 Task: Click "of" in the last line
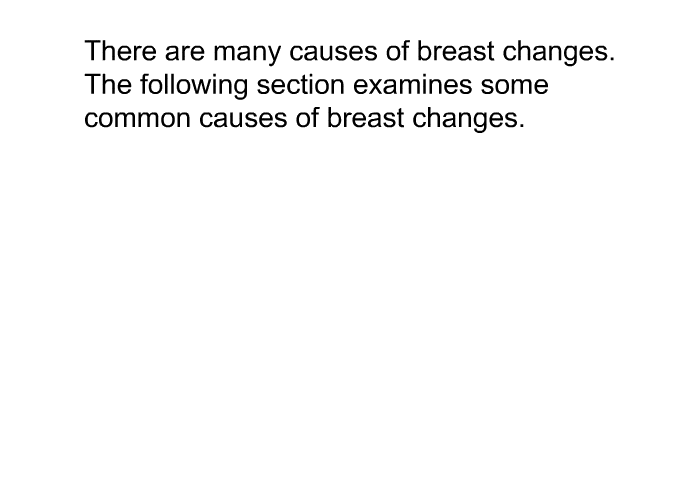pyautogui.click(x=307, y=118)
